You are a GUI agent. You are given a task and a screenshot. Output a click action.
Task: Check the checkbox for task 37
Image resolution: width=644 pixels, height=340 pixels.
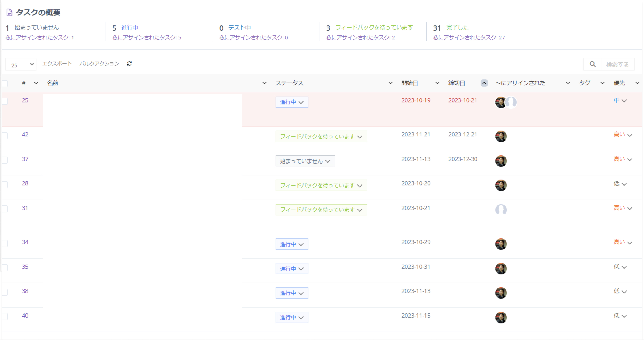[x=5, y=160]
